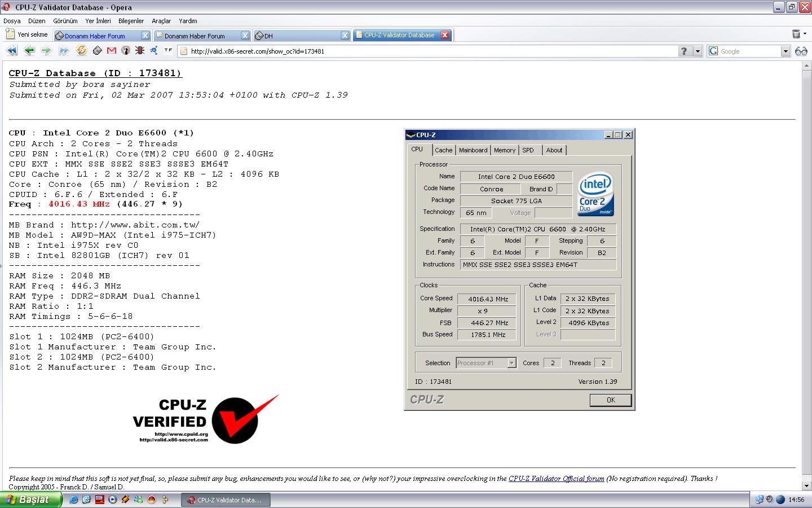Expand the trash can dropdown arrow
The image size is (812, 508).
tap(805, 34)
